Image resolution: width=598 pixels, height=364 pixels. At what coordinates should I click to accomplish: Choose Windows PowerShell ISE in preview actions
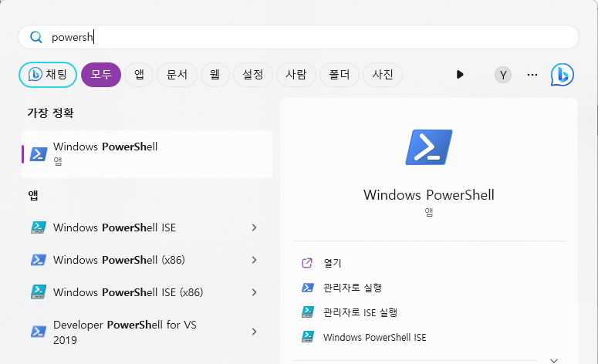(374, 337)
